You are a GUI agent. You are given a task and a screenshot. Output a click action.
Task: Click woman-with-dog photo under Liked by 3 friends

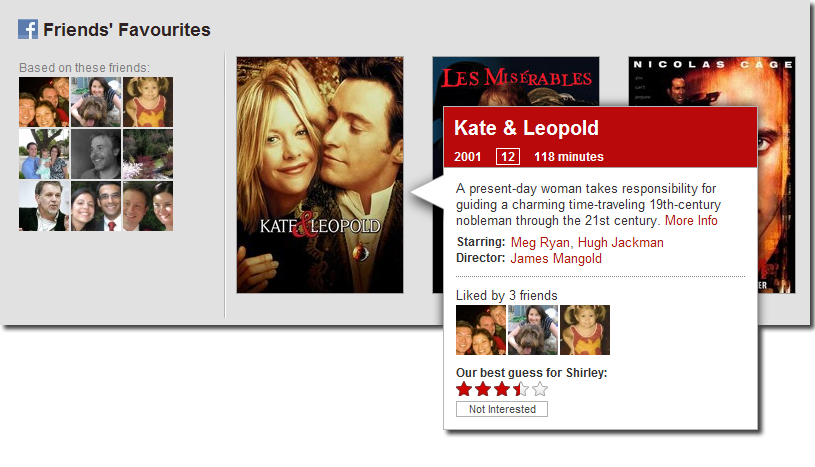tap(533, 330)
